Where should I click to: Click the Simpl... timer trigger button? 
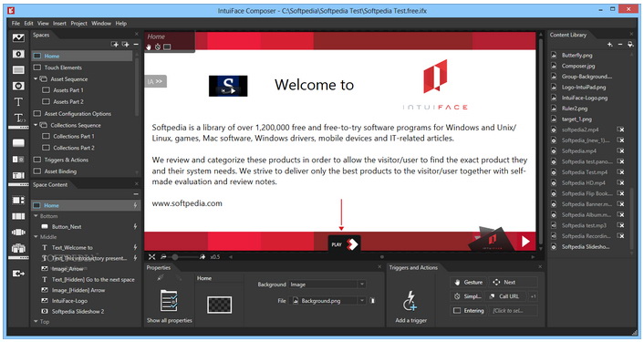(x=467, y=296)
